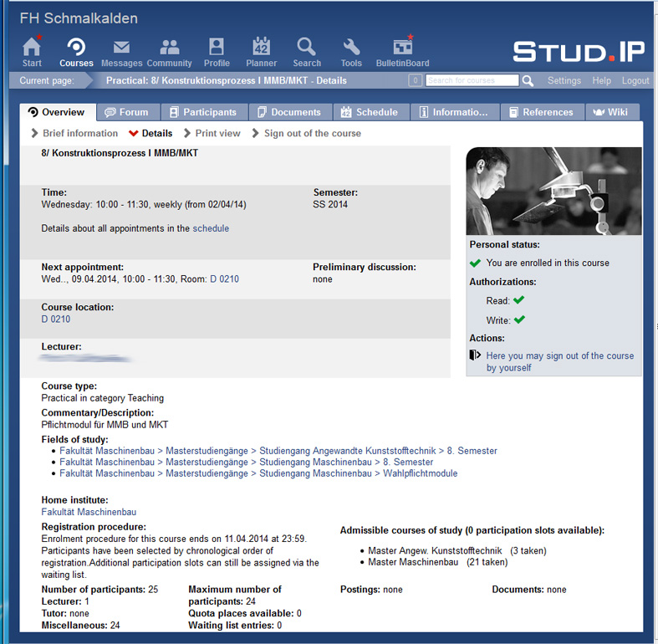Click the sign-out door icon under Actions
The height and width of the screenshot is (644, 658).
tap(475, 355)
